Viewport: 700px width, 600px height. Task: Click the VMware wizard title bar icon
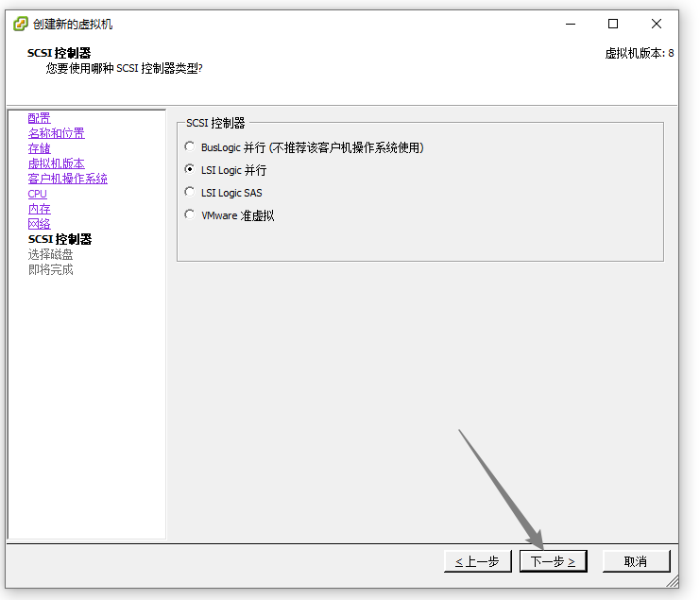[21, 24]
